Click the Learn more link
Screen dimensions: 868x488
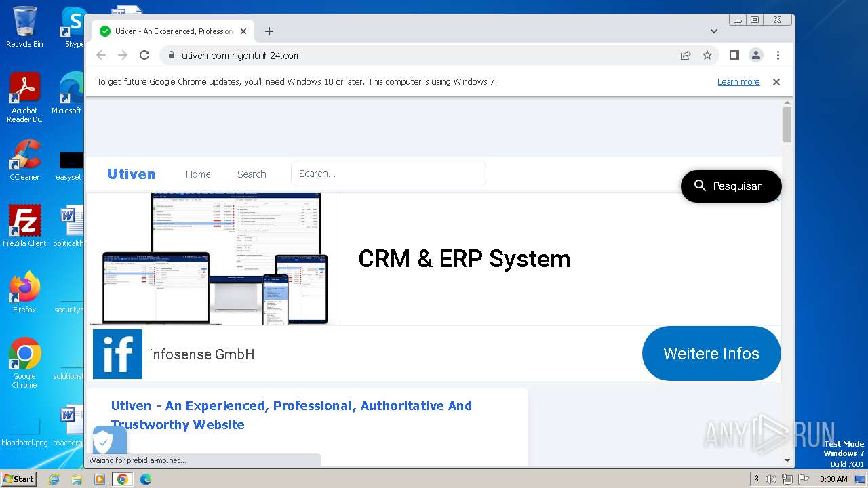pyautogui.click(x=738, y=82)
